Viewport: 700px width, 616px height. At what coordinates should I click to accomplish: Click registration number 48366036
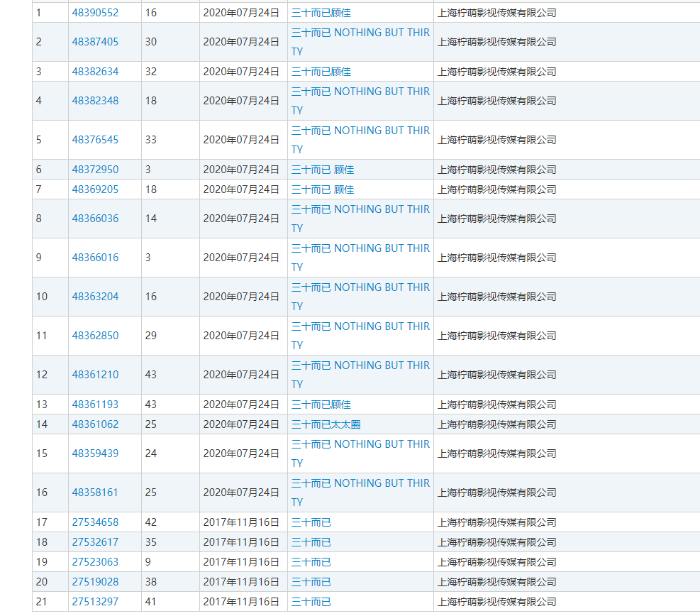(x=95, y=219)
